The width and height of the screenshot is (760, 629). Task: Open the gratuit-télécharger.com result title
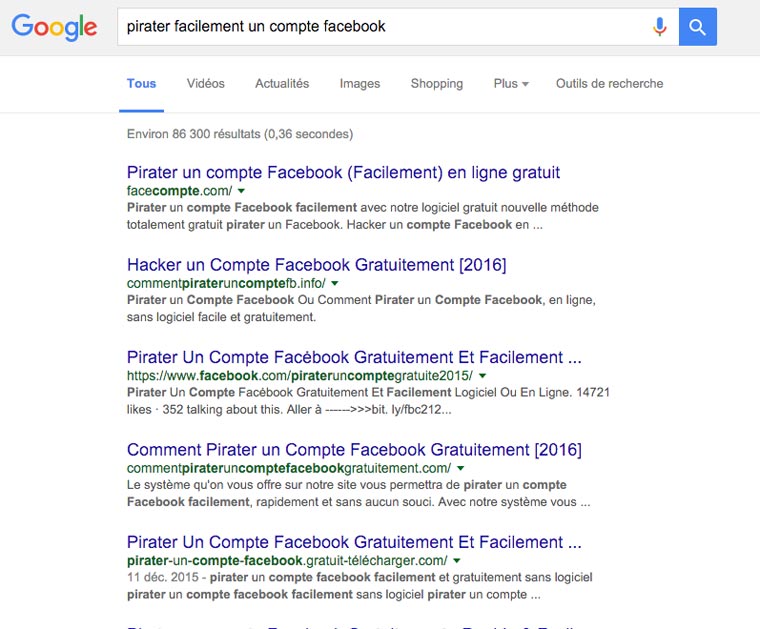354,542
